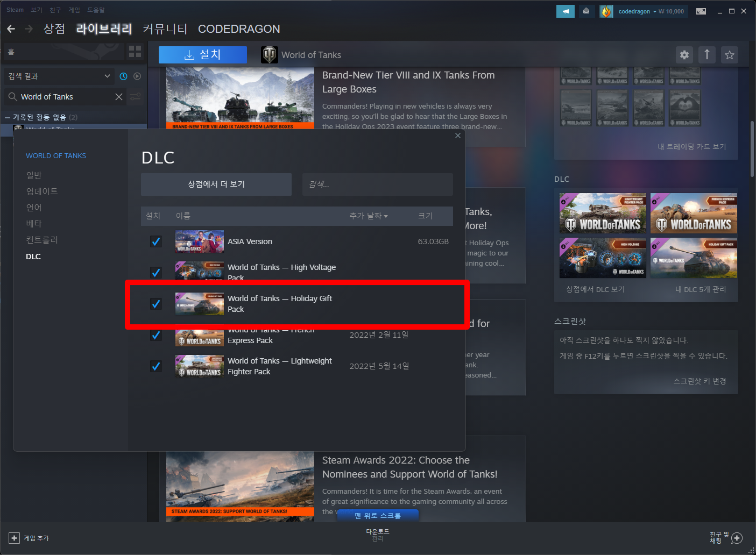Open the announcements megaphone icon
Image resolution: width=756 pixels, height=555 pixels.
point(566,11)
